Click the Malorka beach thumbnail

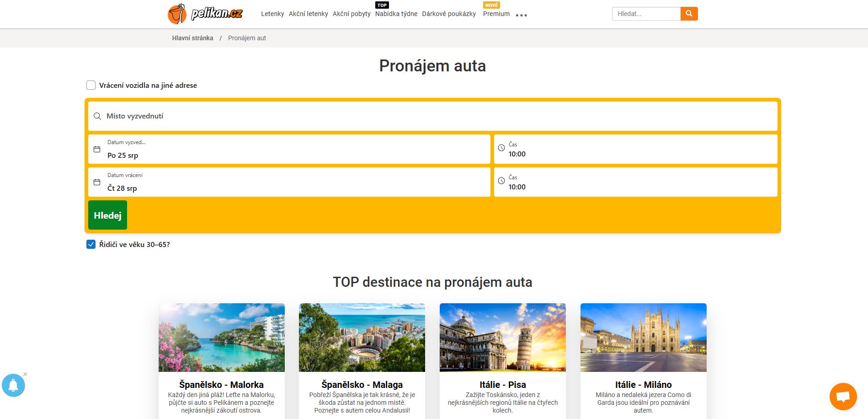click(x=222, y=338)
